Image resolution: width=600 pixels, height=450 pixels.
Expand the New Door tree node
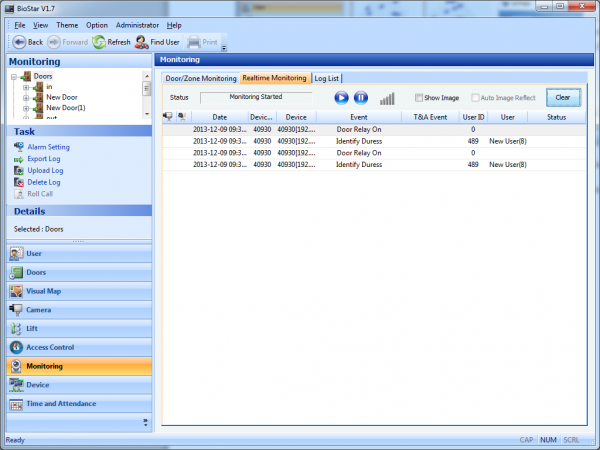26,97
